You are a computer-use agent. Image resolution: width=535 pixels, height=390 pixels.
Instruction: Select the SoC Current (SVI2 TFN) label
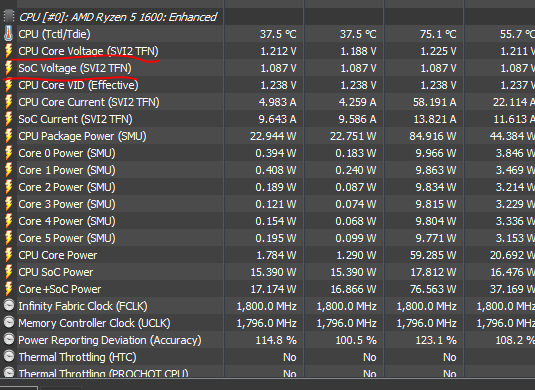(x=75, y=119)
